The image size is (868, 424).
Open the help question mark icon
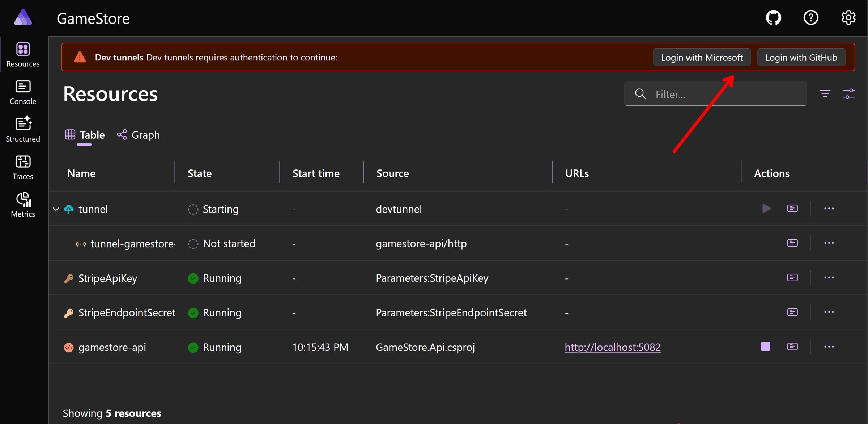811,18
